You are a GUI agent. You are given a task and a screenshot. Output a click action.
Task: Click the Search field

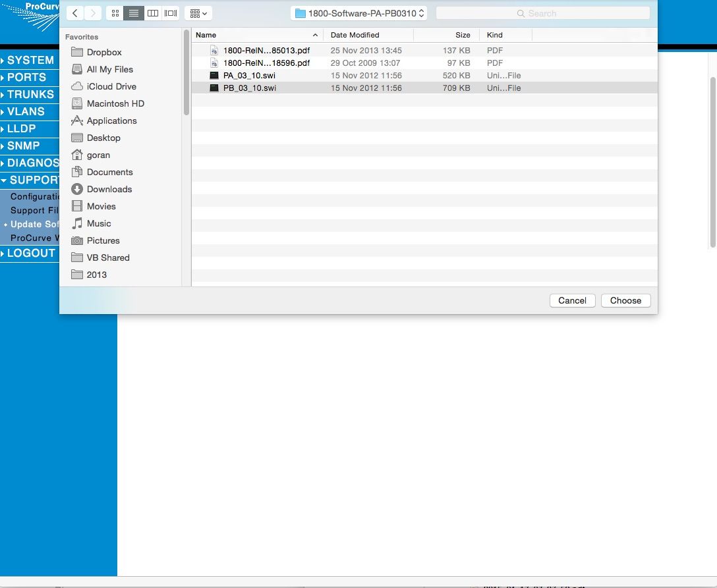point(543,13)
